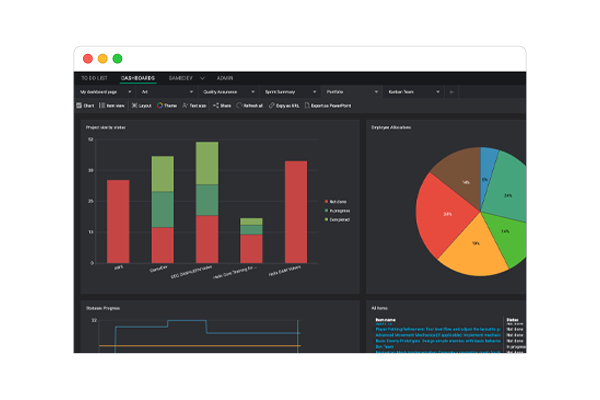Click the Text size icon
Image resolution: width=600 pixels, height=400 pixels.
click(185, 105)
